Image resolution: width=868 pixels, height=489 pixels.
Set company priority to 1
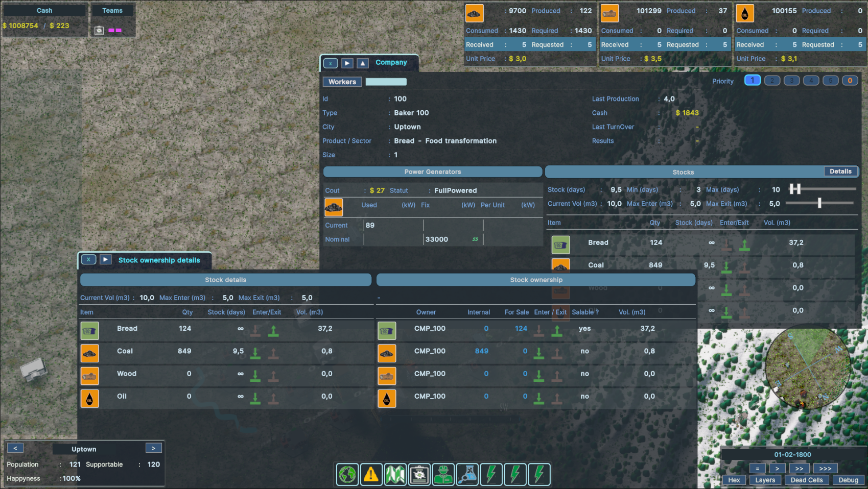753,80
